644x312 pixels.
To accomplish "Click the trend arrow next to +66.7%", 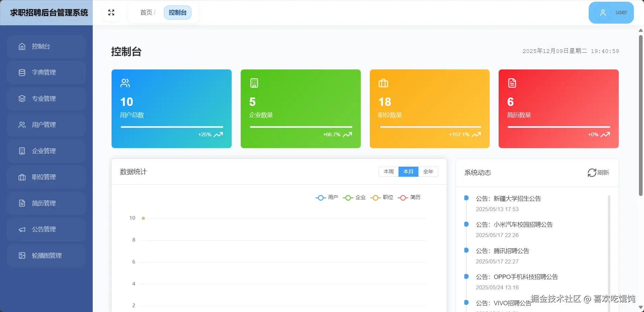I will (x=347, y=135).
